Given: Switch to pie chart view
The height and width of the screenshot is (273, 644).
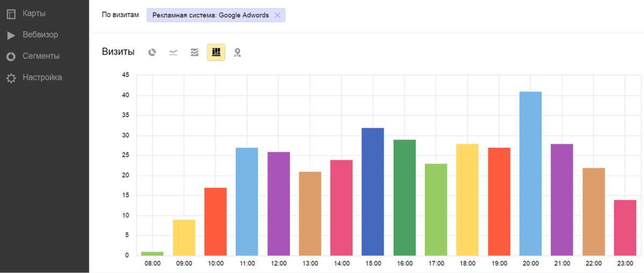Looking at the screenshot, I should pyautogui.click(x=152, y=52).
